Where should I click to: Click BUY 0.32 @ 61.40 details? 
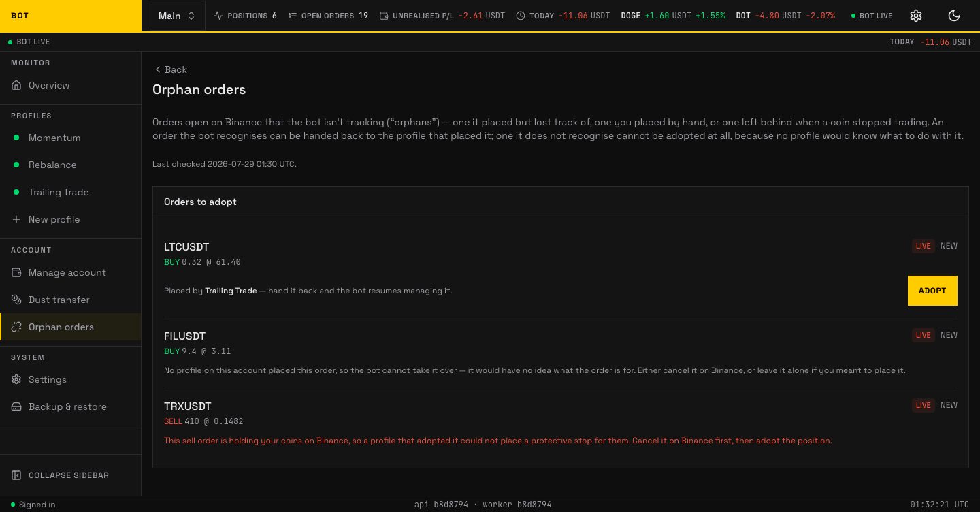point(202,262)
